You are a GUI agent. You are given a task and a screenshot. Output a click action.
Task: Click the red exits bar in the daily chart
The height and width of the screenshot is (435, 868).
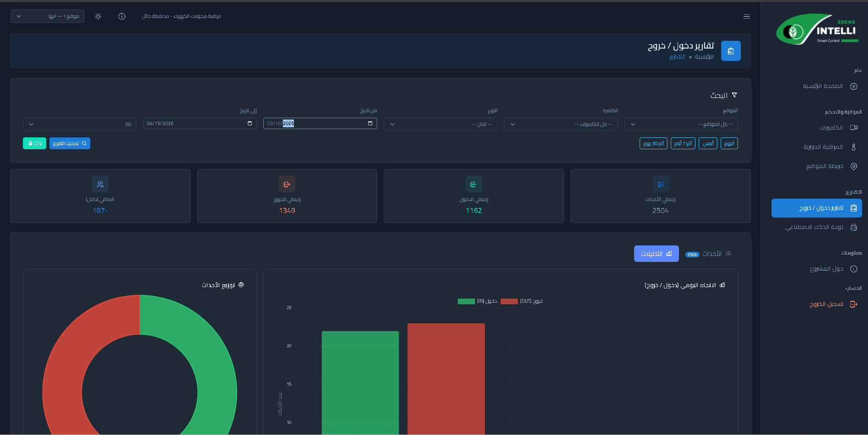446,379
